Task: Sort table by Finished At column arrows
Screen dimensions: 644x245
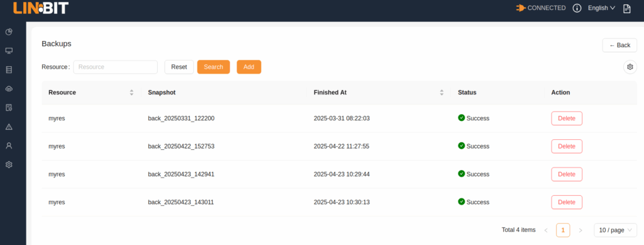Action: pos(441,93)
